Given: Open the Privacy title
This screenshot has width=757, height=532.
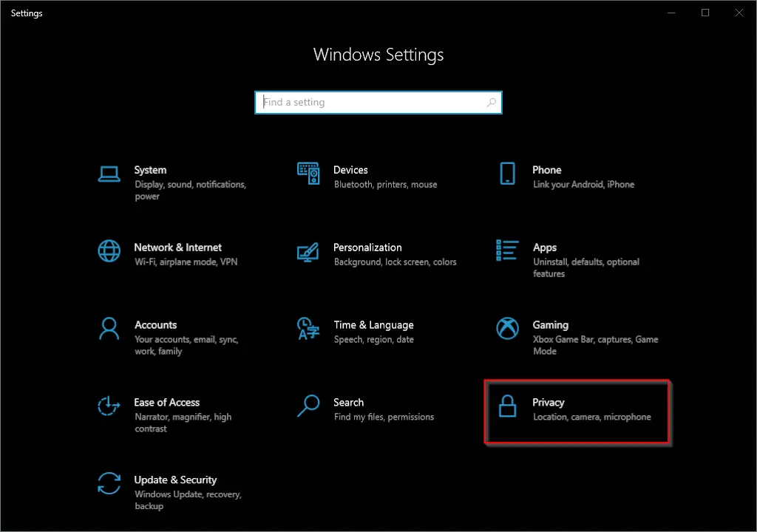Looking at the screenshot, I should click(x=549, y=403).
